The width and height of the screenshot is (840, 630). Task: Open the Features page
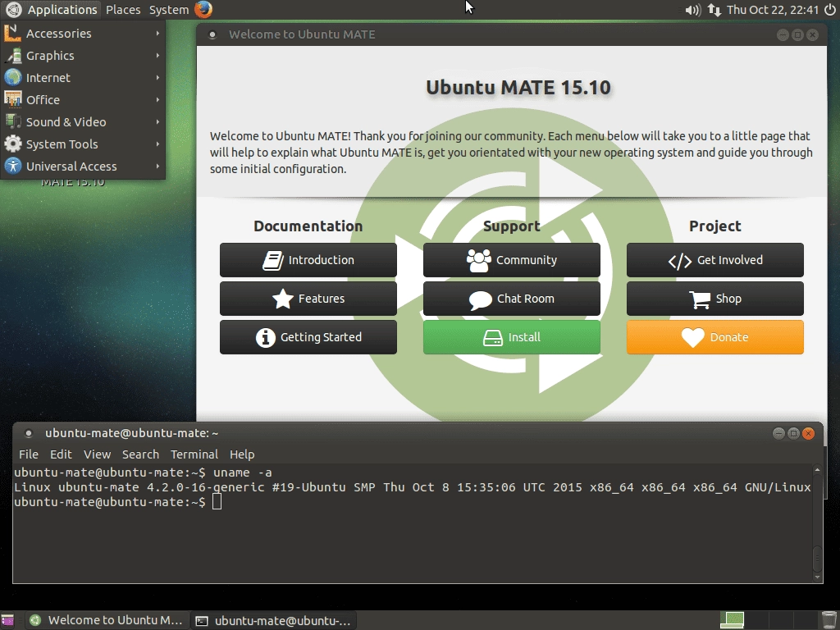pos(308,299)
